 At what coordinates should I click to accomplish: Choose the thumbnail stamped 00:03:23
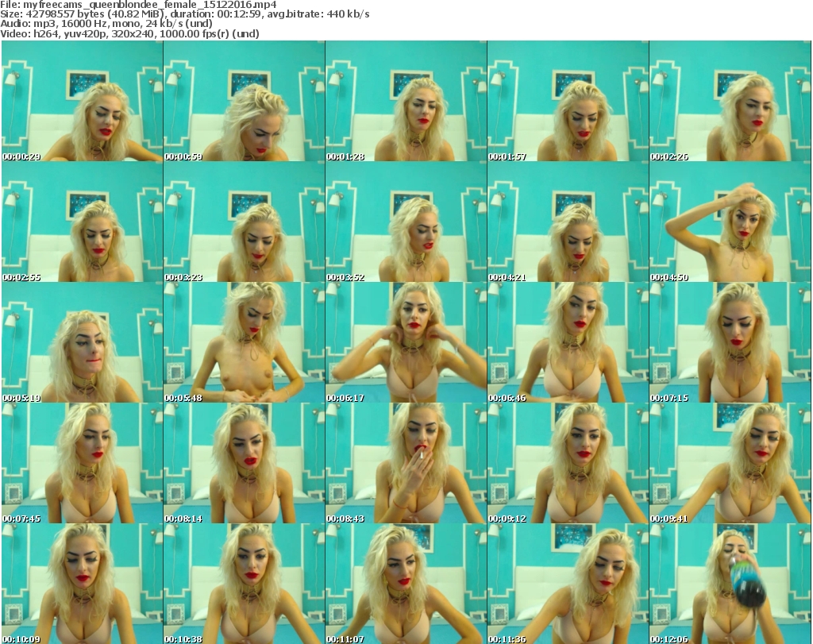(245, 222)
